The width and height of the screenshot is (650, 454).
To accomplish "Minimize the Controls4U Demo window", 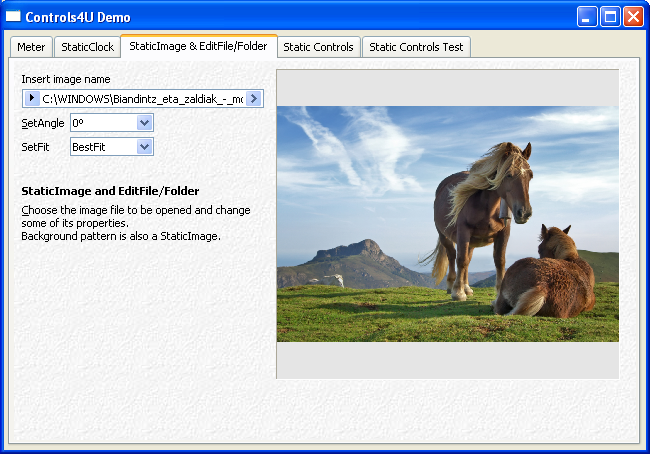I will 588,17.
